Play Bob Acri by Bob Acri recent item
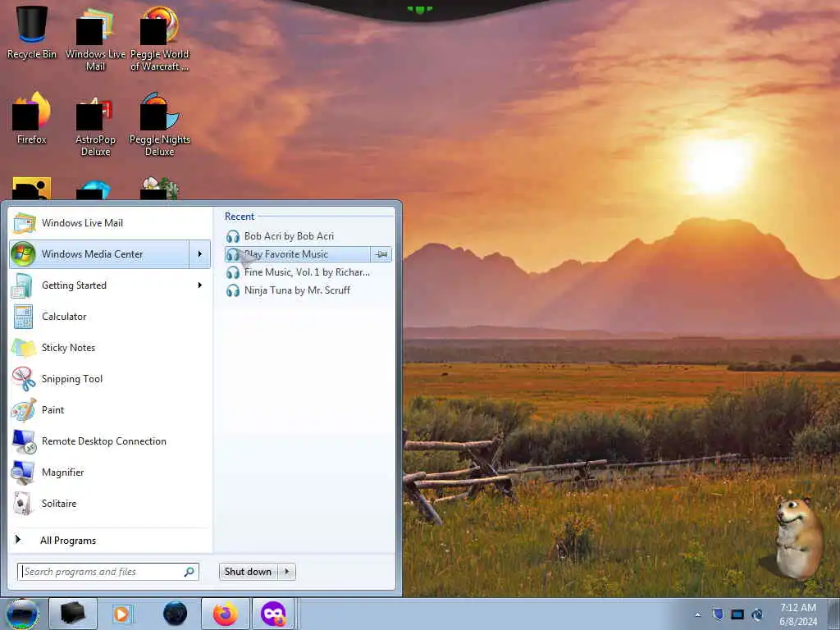 coord(308,236)
